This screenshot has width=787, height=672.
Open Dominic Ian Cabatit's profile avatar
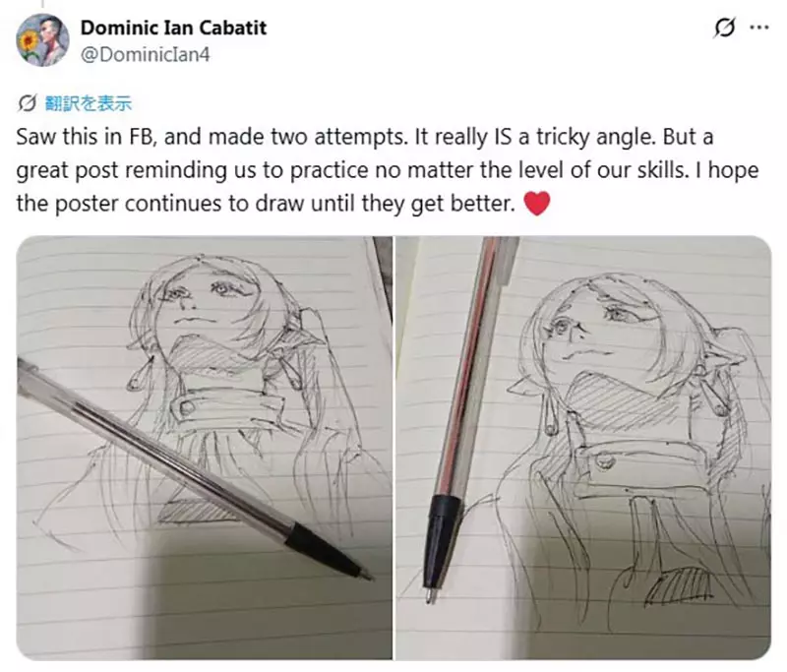[39, 41]
